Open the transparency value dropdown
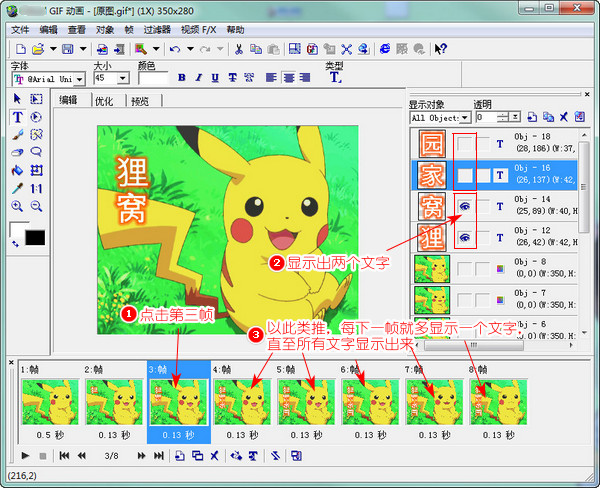Screen dimensions: 600x488 click(516, 117)
